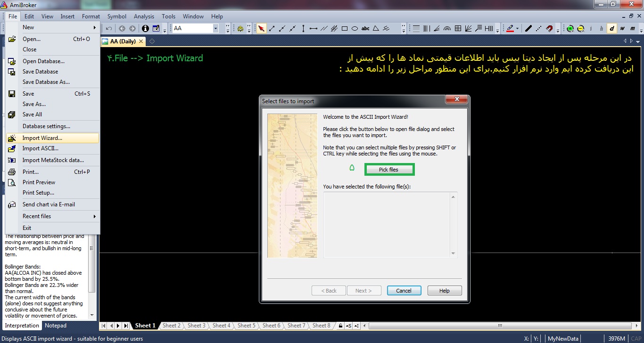
Task: Switch to the Sheet 2 tab
Action: coord(172,326)
